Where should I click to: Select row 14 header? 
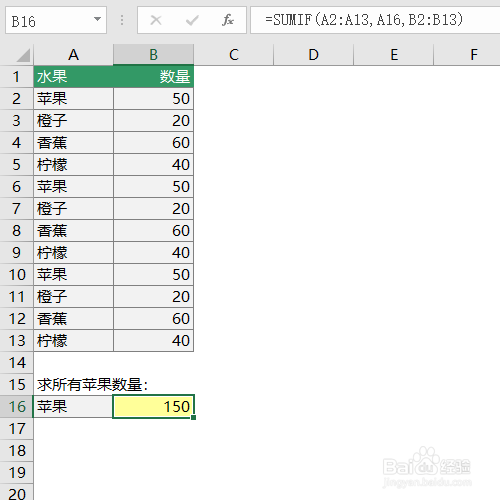pyautogui.click(x=16, y=363)
